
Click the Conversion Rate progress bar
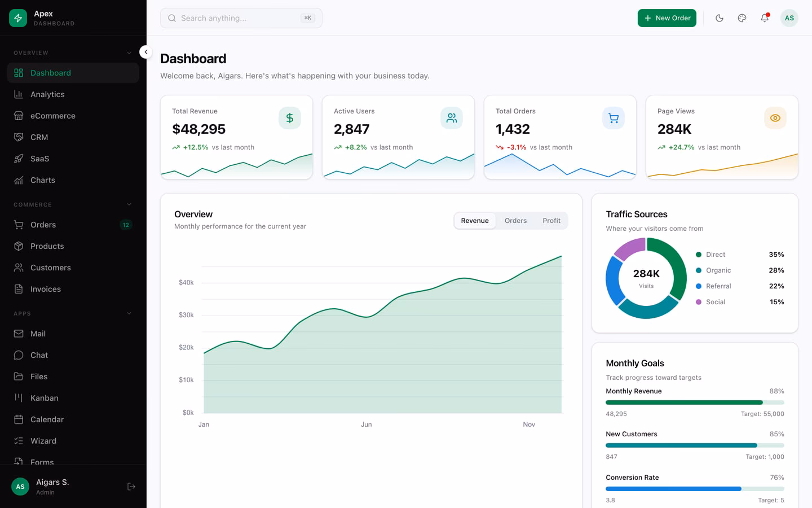[x=695, y=489]
